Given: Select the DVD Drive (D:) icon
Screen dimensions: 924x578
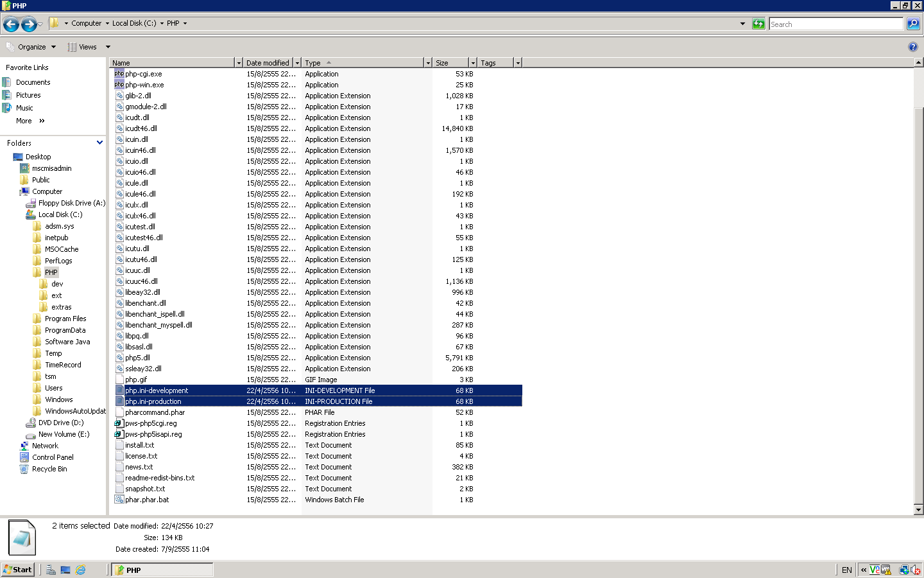Looking at the screenshot, I should [x=31, y=423].
